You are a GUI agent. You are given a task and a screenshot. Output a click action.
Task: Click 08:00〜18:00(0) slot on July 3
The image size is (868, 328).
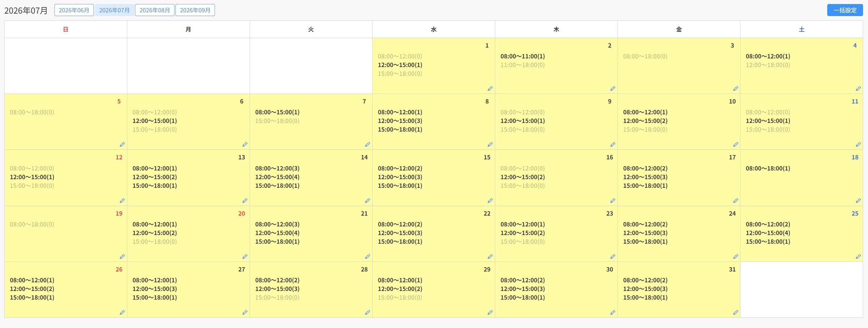(645, 56)
